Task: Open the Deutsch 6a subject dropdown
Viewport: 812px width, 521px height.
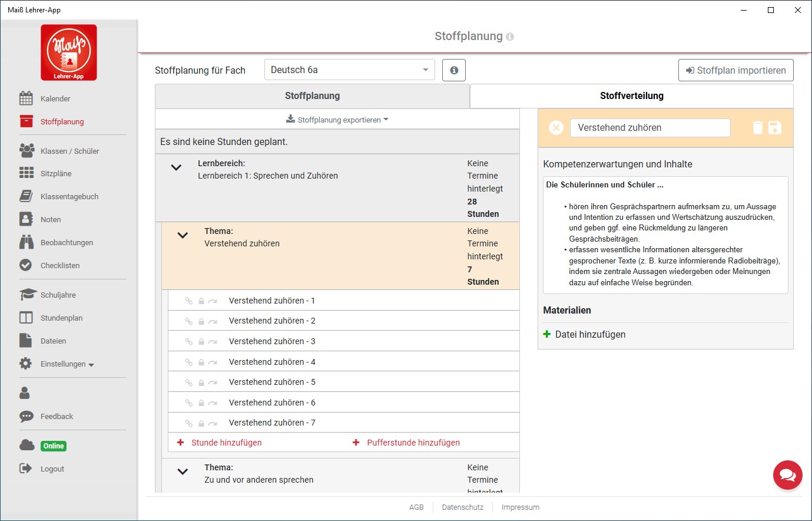Action: (349, 70)
